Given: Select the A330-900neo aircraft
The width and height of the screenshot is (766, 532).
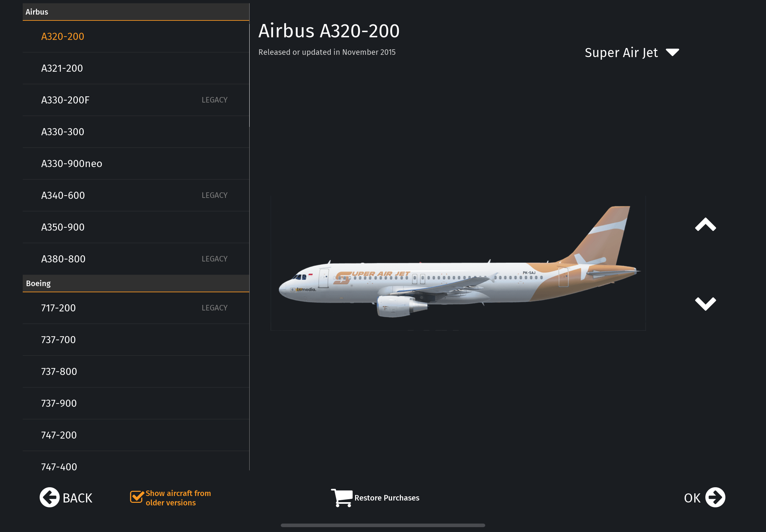Looking at the screenshot, I should tap(136, 164).
